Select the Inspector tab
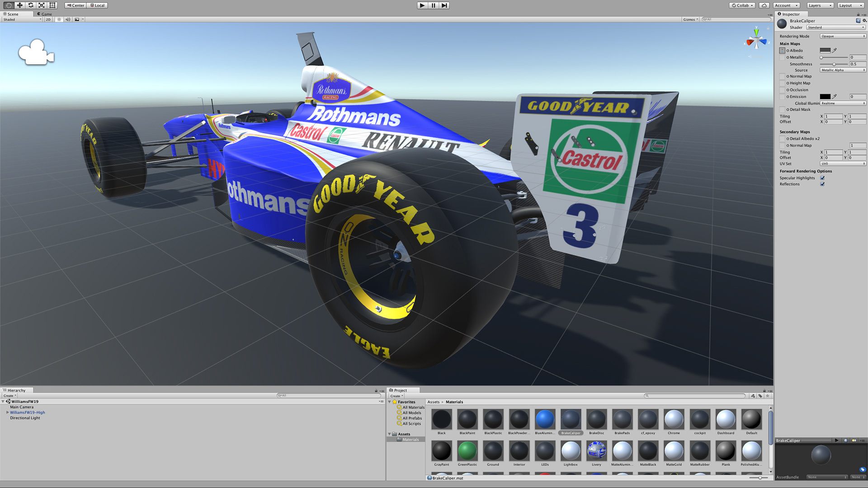This screenshot has width=868, height=488. 791,14
